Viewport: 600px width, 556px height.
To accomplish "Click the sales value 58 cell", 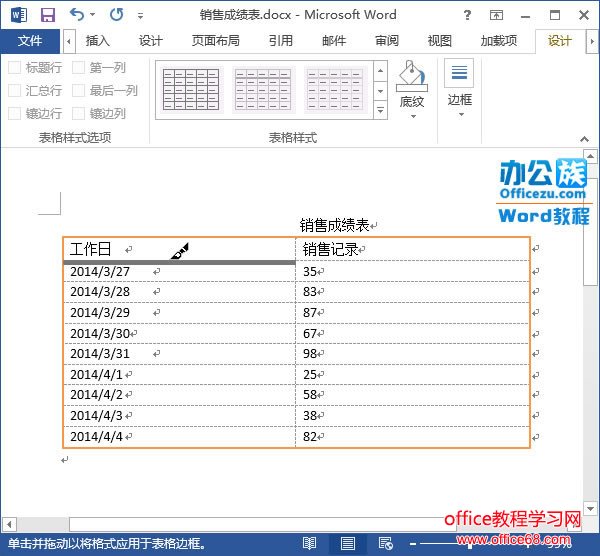I will pos(412,395).
